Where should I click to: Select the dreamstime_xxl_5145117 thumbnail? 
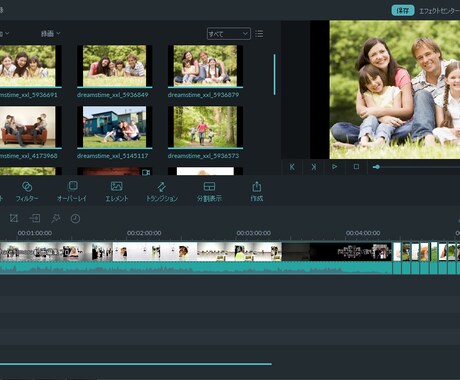(x=114, y=127)
